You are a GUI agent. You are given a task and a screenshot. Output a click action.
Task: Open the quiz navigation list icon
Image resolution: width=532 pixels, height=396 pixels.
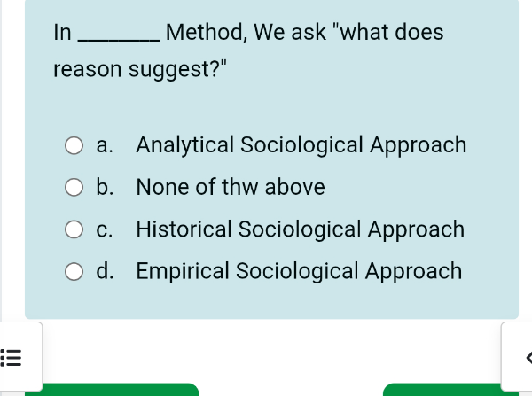coord(11,358)
